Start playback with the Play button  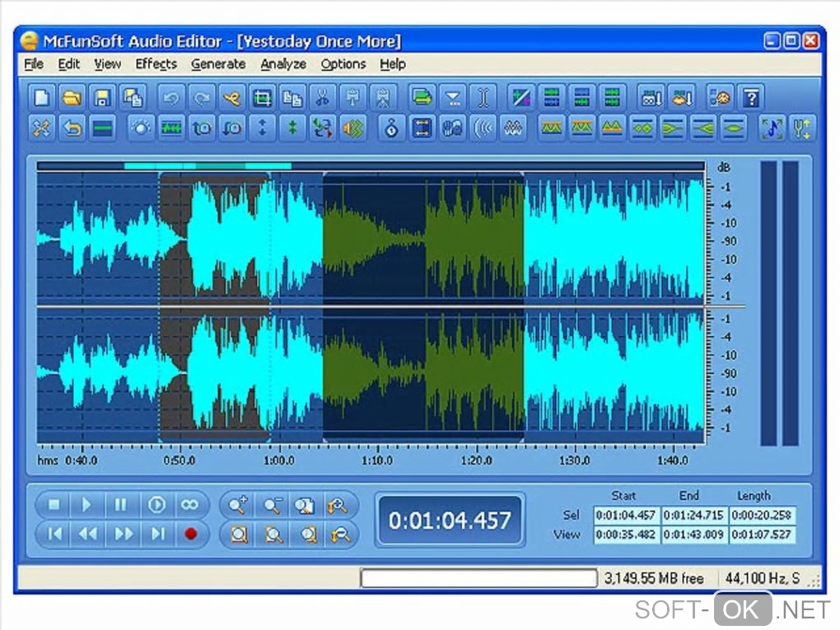pos(86,504)
